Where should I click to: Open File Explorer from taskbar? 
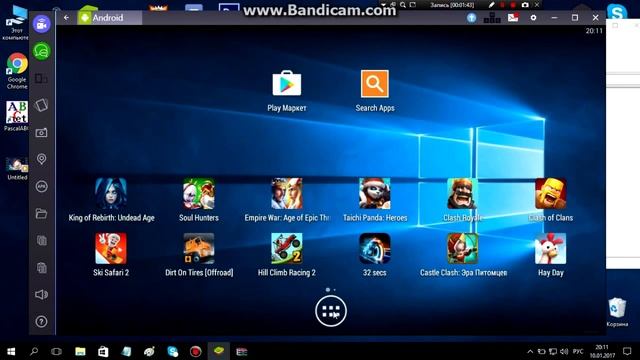pyautogui.click(x=80, y=351)
